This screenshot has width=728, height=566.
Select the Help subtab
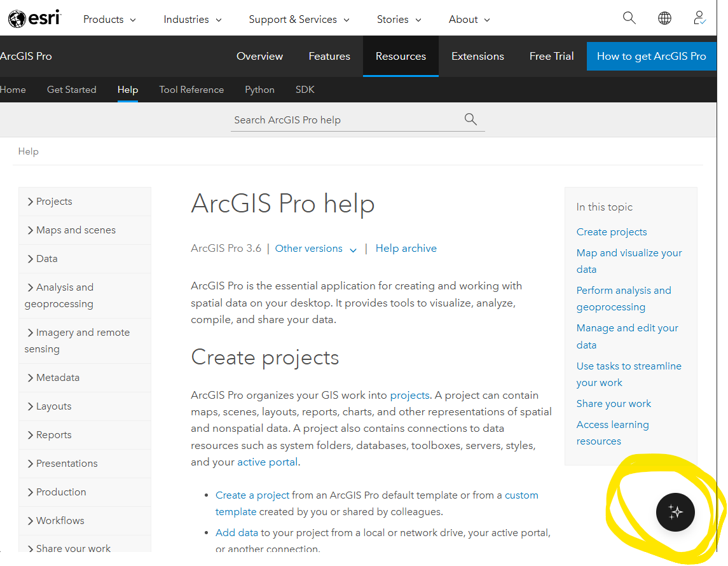[128, 90]
